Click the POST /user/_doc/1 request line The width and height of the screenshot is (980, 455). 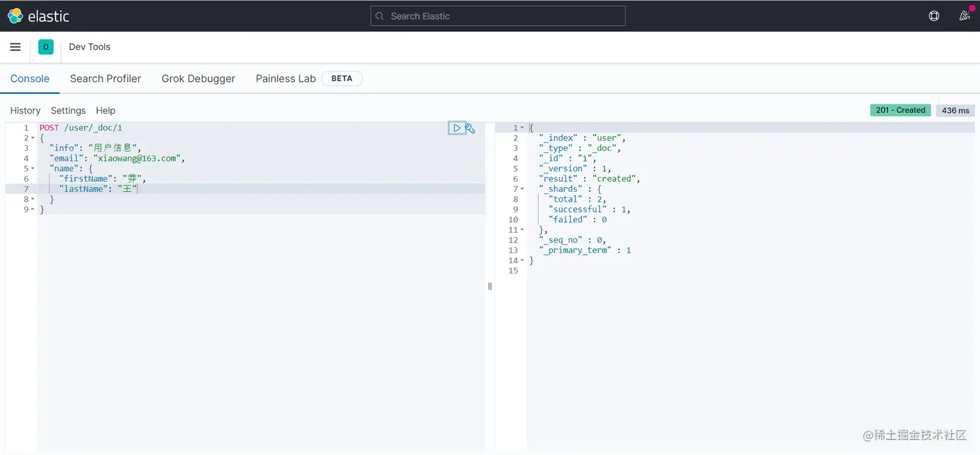point(81,128)
